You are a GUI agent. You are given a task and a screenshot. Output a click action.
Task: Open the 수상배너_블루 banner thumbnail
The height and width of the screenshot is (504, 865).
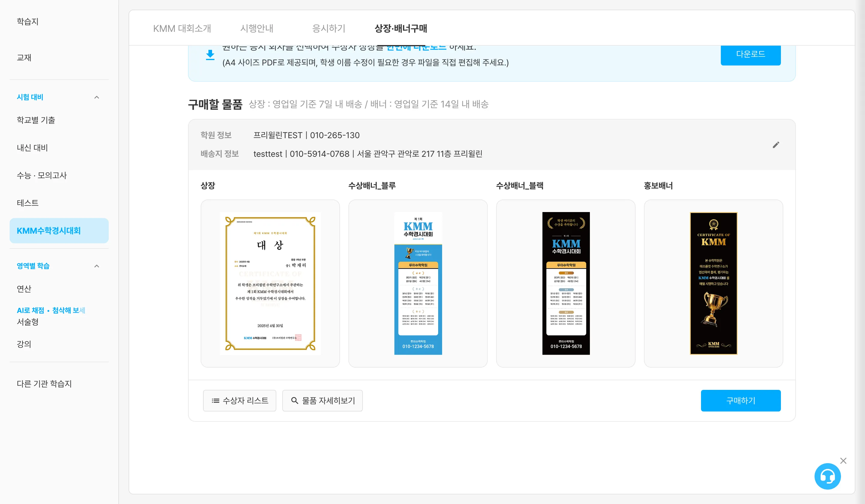coord(418,283)
